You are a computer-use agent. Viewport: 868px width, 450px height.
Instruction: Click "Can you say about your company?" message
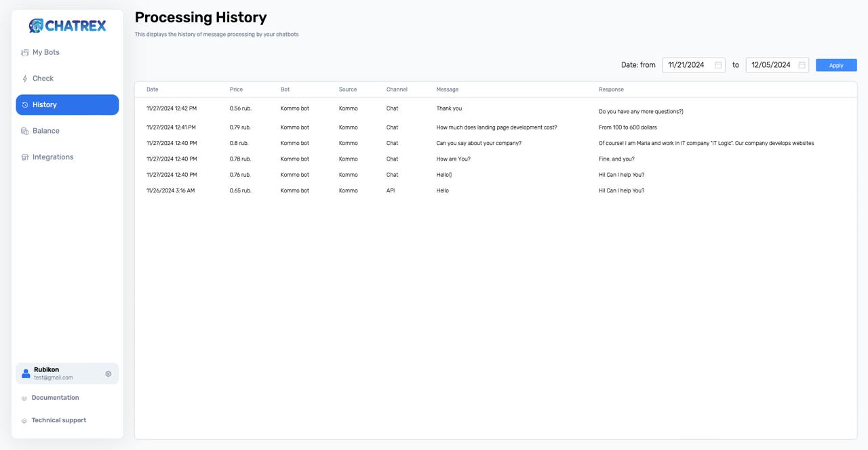[479, 143]
